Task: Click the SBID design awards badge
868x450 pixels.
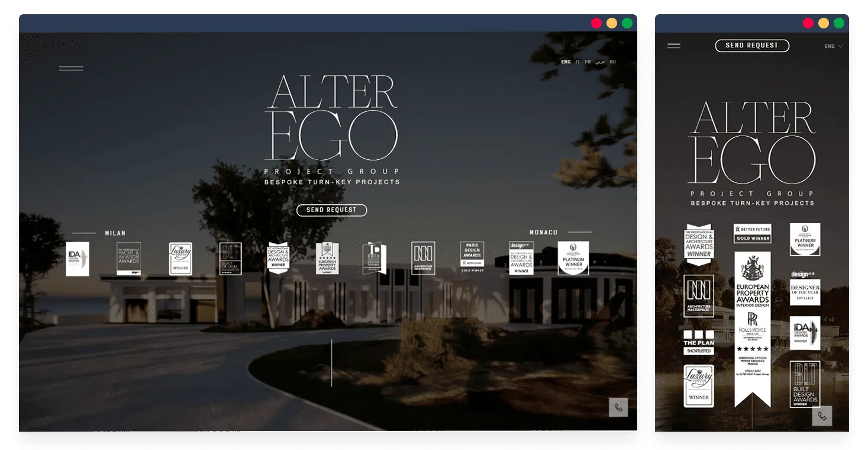Action: coord(375,258)
